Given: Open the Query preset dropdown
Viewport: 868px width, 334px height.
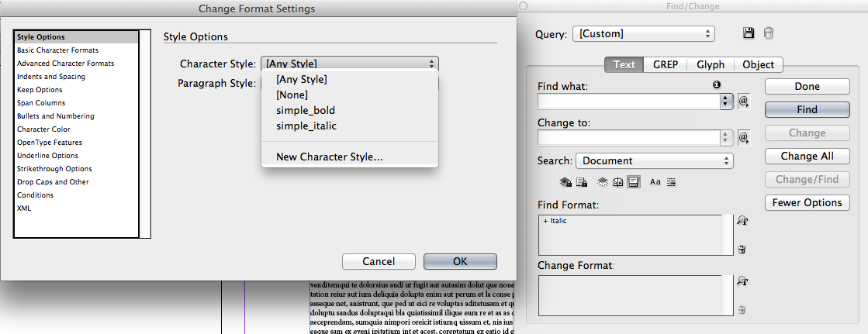Looking at the screenshot, I should pos(644,33).
